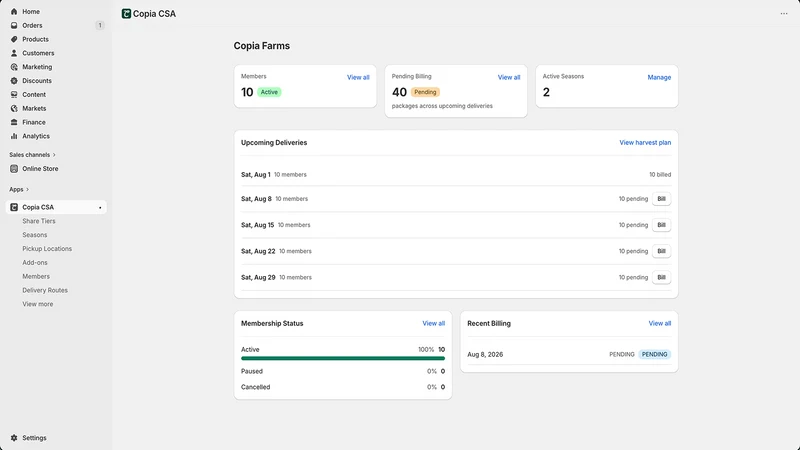Image resolution: width=800 pixels, height=450 pixels.
Task: Expand the Sales channels chevron
Action: (x=54, y=155)
